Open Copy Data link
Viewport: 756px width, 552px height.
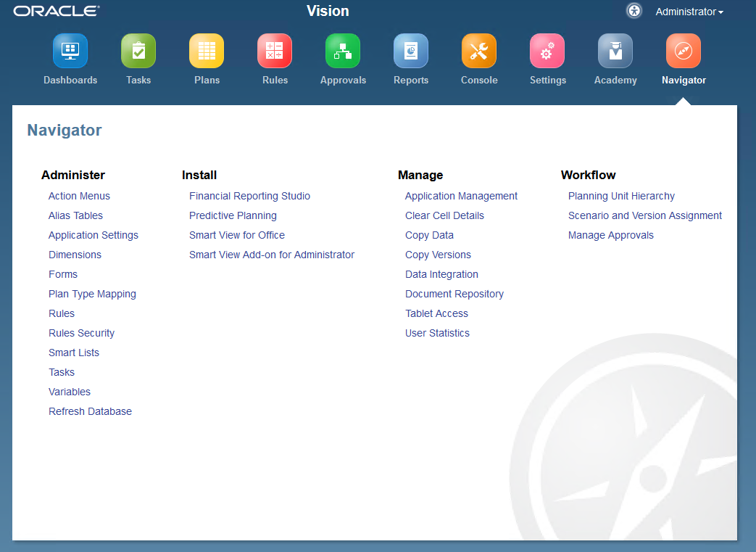tap(429, 236)
